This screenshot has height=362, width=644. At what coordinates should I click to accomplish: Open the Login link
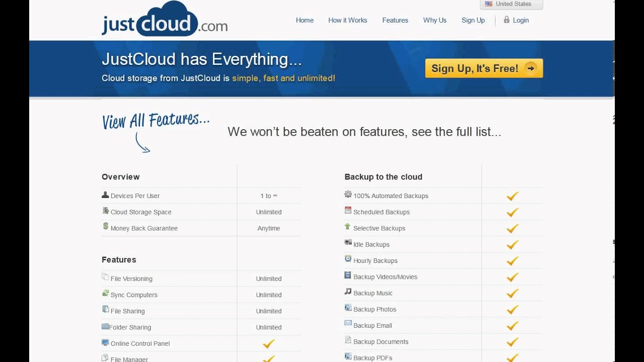click(x=521, y=20)
